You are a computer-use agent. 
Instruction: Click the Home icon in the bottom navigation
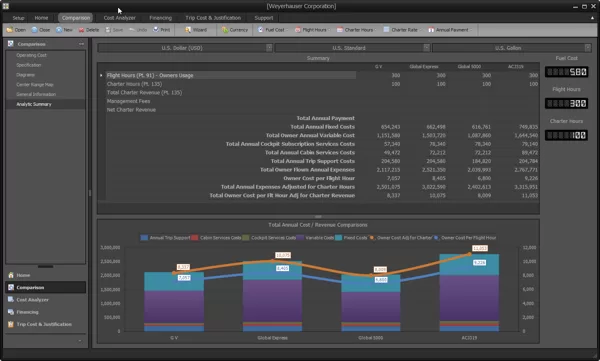click(11, 275)
